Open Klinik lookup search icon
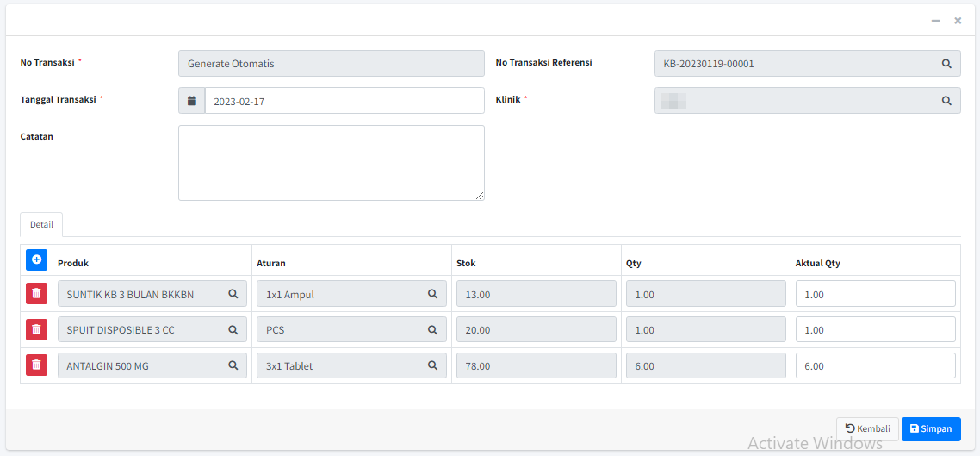 (946, 101)
